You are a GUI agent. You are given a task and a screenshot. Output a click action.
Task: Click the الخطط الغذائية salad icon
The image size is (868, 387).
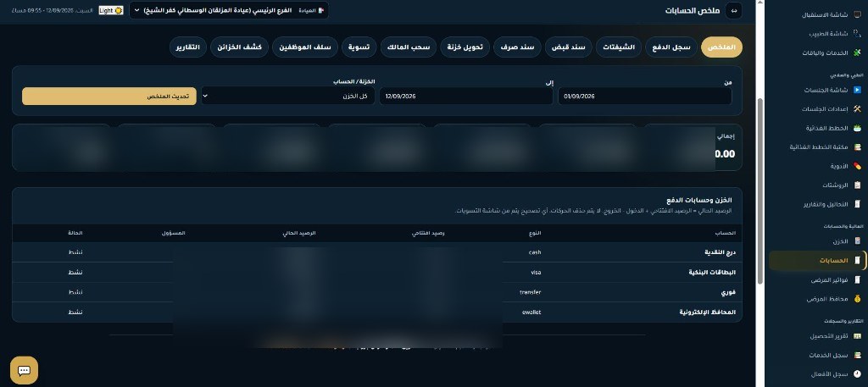pyautogui.click(x=857, y=128)
